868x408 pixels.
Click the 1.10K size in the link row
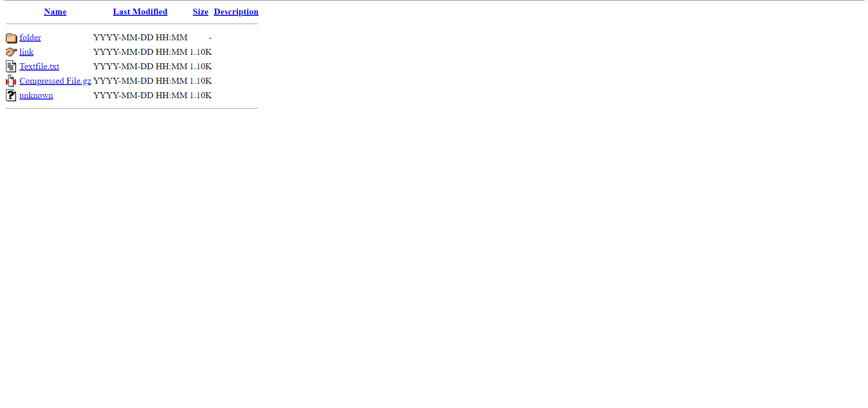(201, 52)
